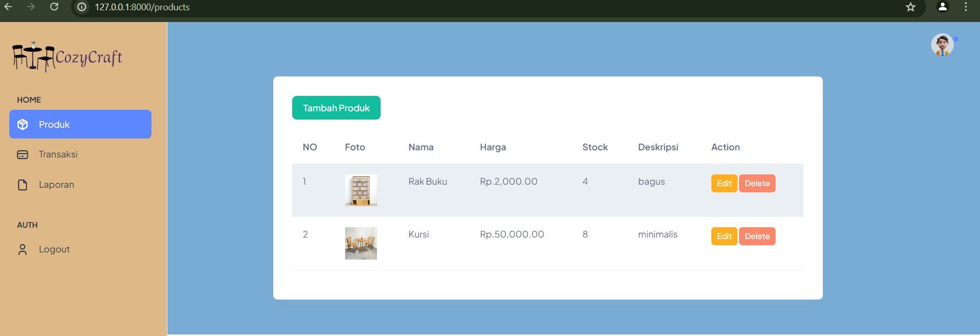Open the Produk menu item
Screen dimensions: 980x336
(x=80, y=124)
